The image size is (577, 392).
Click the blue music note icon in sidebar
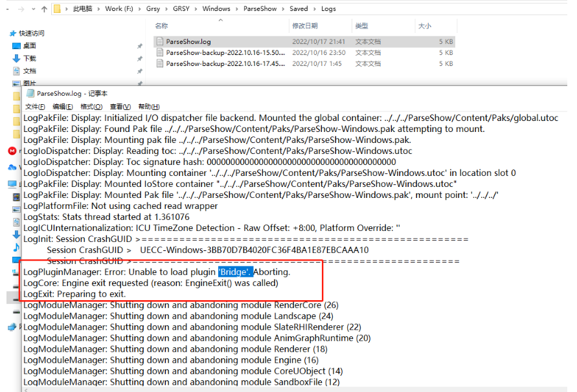16,248
